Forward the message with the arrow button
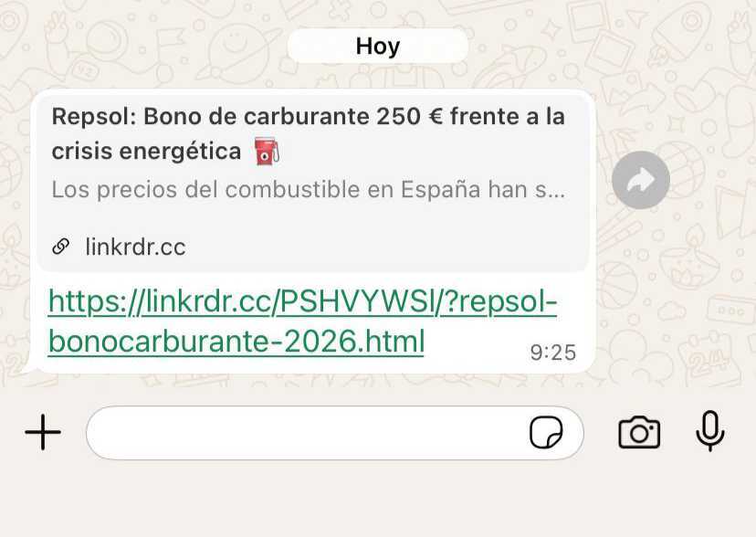Viewport: 756px width, 537px height. (x=641, y=180)
